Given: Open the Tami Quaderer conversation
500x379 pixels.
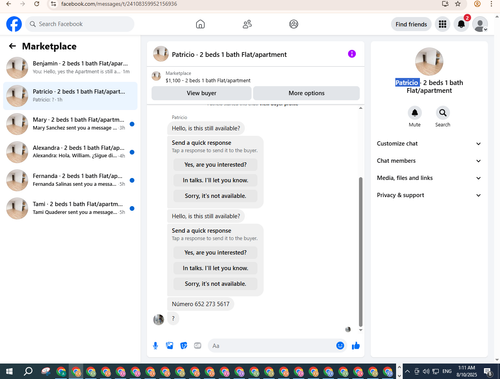Looking at the screenshot, I should coord(70,208).
